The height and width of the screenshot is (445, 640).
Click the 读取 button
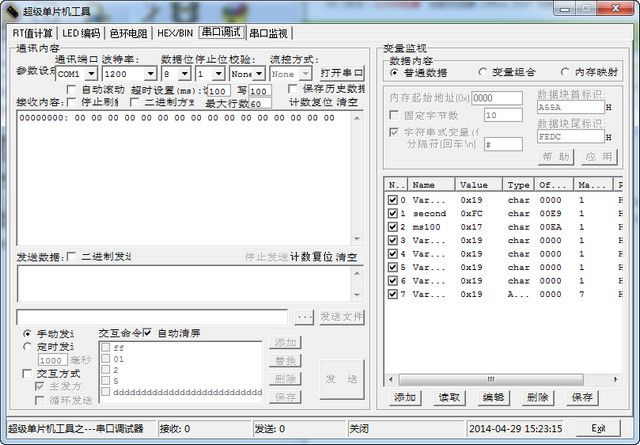click(449, 397)
